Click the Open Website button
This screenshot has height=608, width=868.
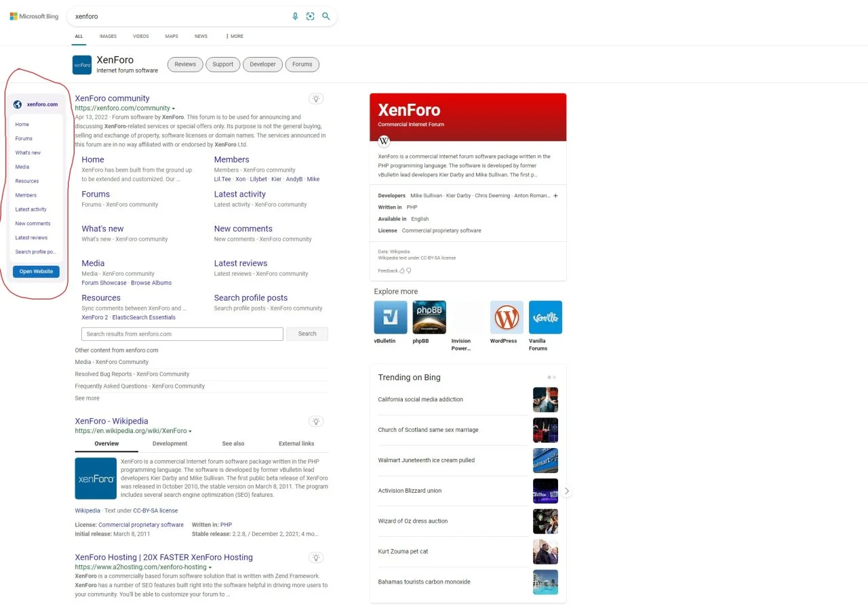click(x=36, y=271)
